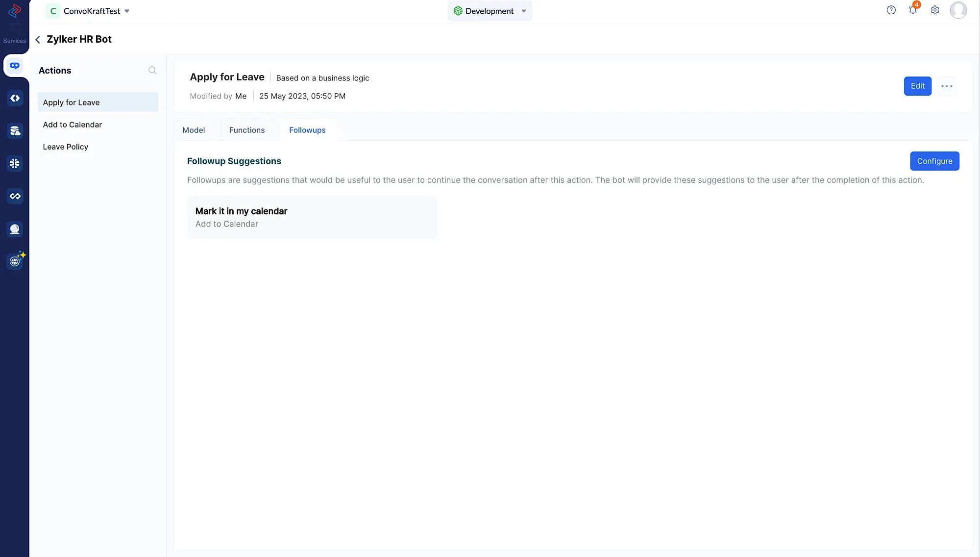The height and width of the screenshot is (557, 980).
Task: Open the brain AI service icon
Action: point(15,163)
